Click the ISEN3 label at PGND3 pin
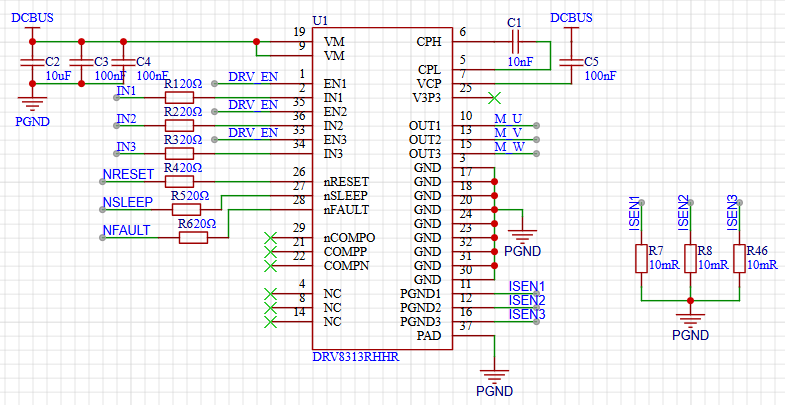 [x=527, y=314]
